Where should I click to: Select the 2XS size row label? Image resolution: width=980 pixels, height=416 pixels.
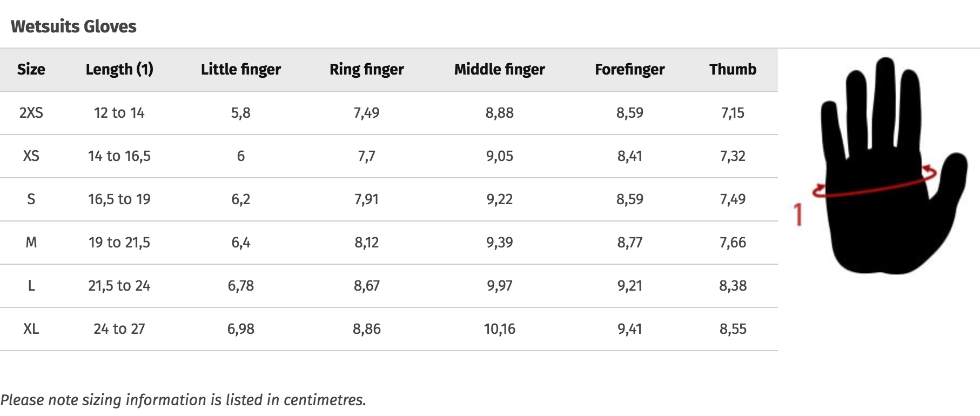(31, 113)
